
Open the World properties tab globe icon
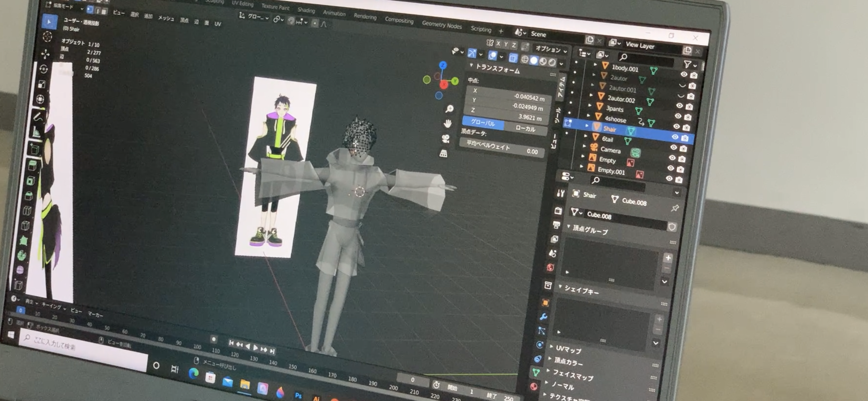coord(551,268)
